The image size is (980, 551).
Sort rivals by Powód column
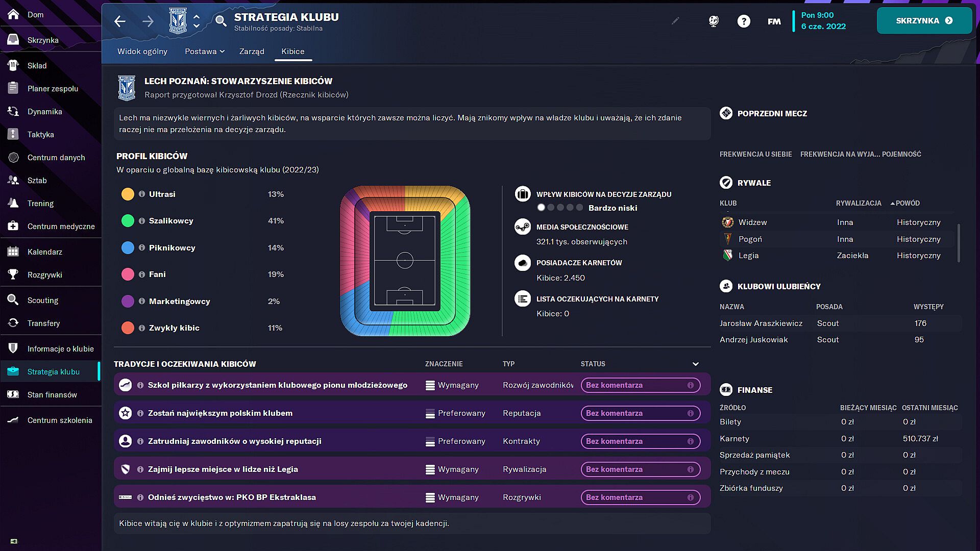[907, 203]
